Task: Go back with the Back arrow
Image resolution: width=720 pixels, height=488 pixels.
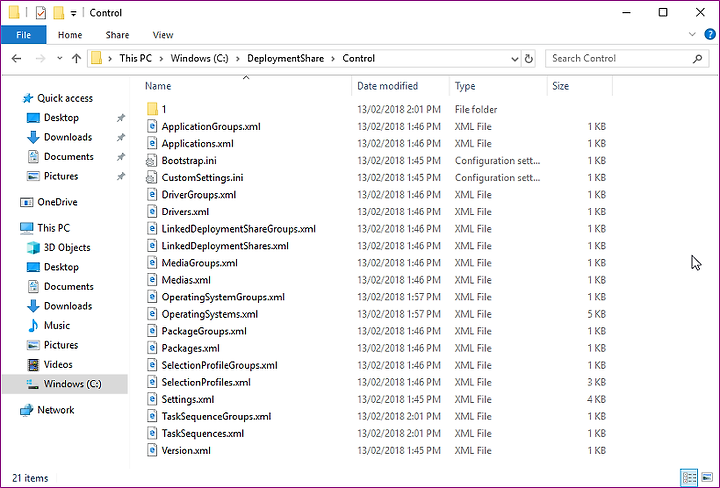Action: click(17, 59)
